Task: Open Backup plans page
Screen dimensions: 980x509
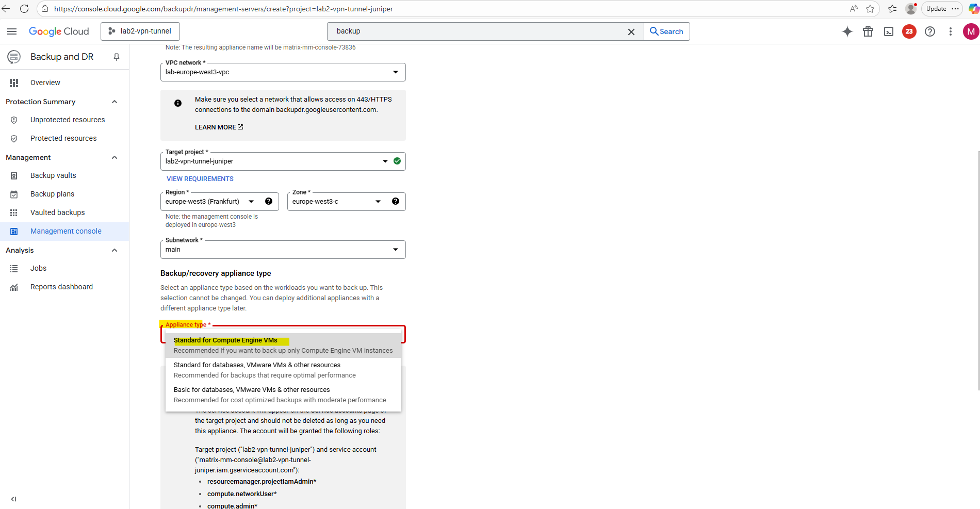Action: pyautogui.click(x=52, y=194)
